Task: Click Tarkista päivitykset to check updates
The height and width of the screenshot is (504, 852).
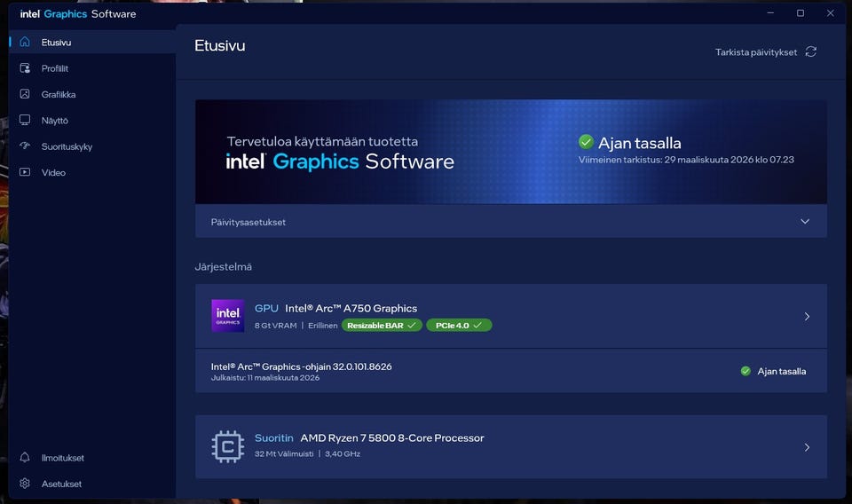Action: pos(756,52)
